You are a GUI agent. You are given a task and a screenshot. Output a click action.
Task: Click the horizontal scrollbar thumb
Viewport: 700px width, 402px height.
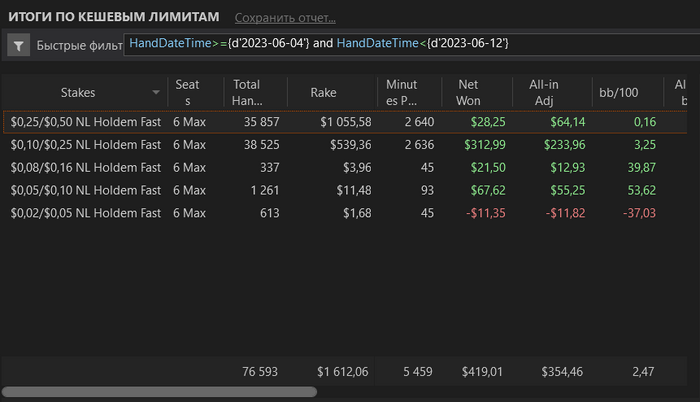pos(159,392)
